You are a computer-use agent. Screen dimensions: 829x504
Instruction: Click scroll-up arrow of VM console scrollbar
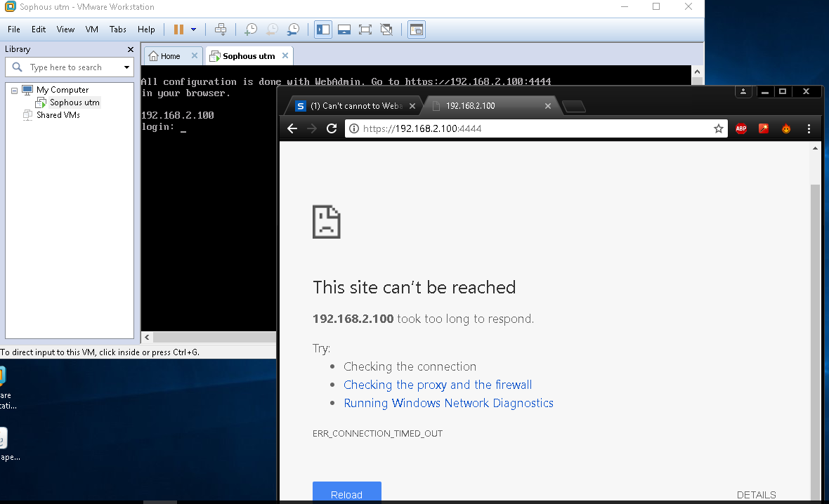pos(698,72)
